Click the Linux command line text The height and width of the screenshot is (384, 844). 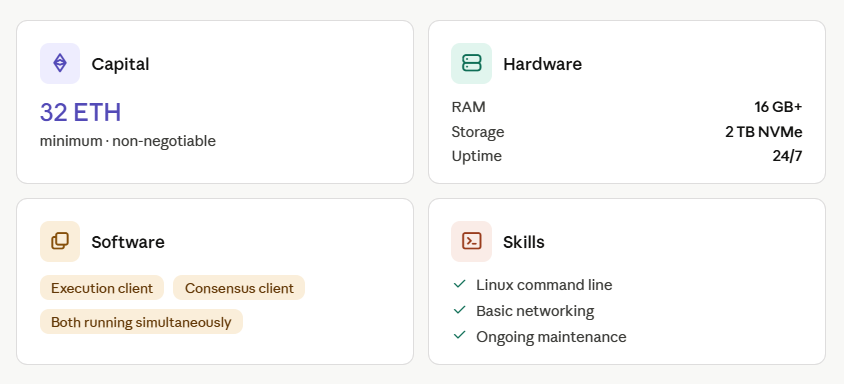544,284
